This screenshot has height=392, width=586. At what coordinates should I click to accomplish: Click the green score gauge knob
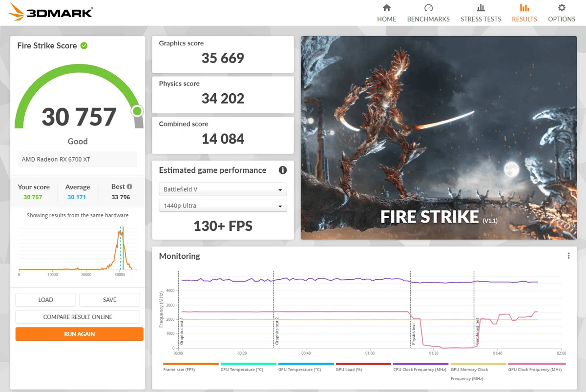pos(137,111)
